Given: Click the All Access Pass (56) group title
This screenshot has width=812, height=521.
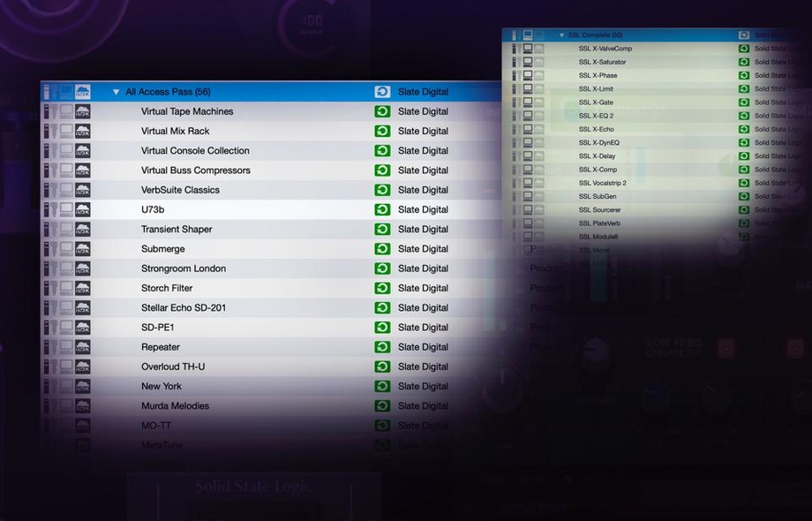Looking at the screenshot, I should (168, 92).
